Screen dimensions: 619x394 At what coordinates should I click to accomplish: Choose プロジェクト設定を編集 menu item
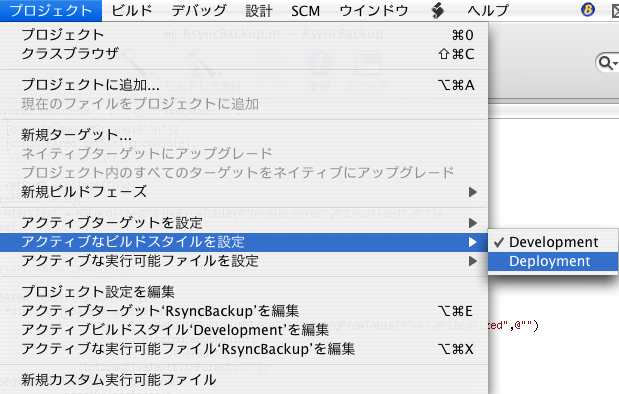click(244, 292)
